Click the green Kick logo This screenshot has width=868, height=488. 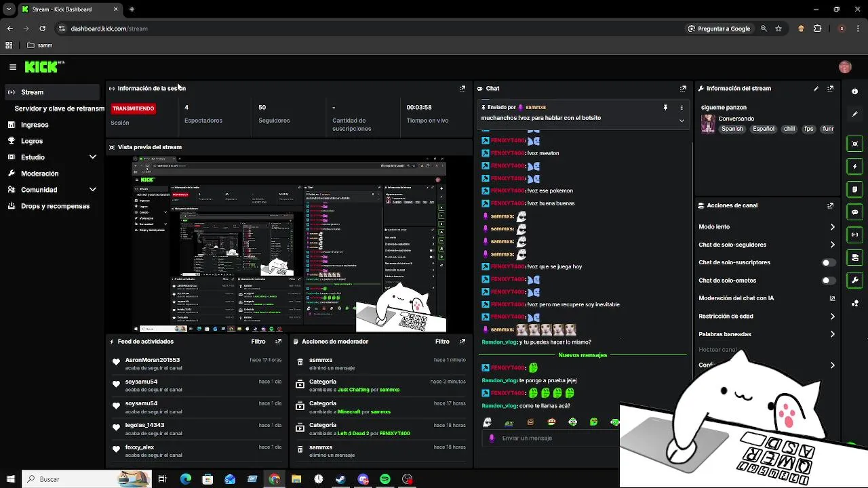point(44,66)
